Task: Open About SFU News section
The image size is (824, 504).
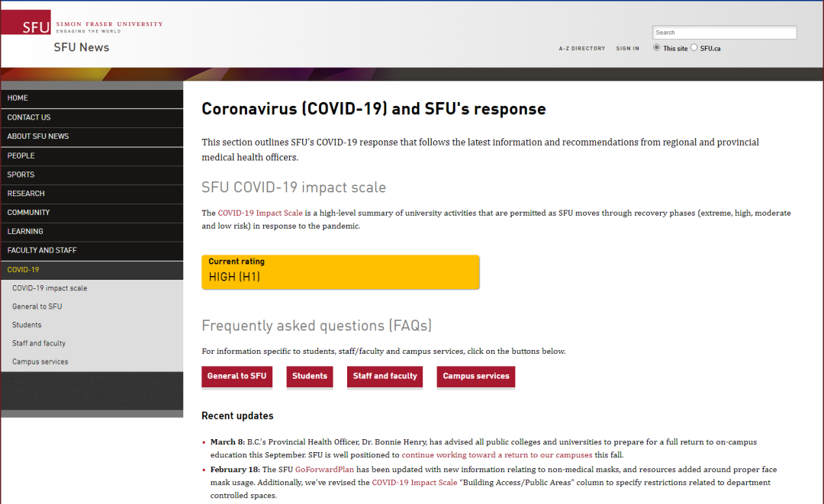Action: (x=38, y=136)
